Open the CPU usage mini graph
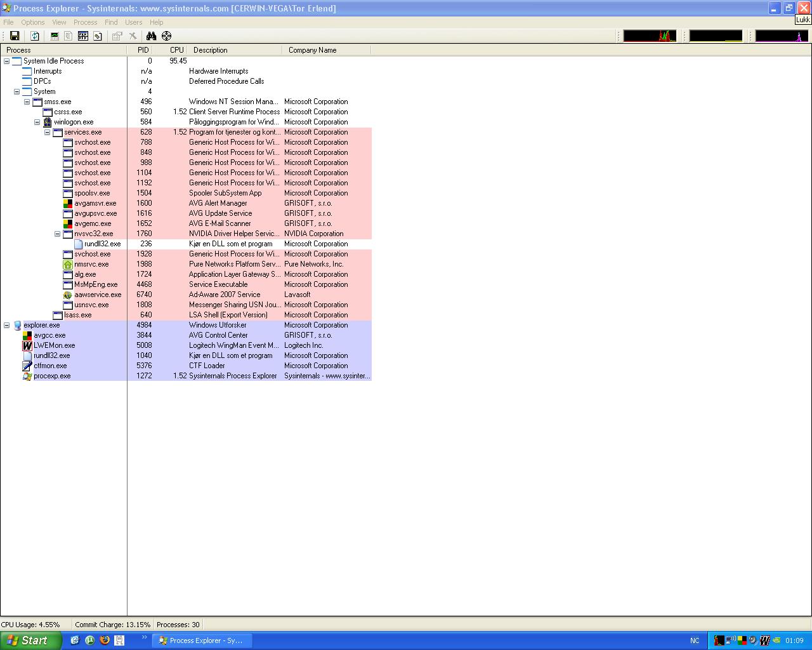 650,36
